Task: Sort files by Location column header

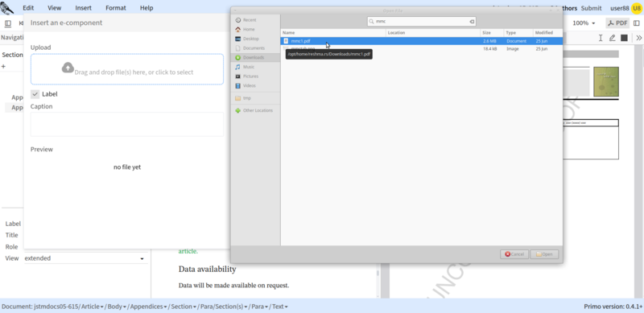Action: tap(433, 32)
